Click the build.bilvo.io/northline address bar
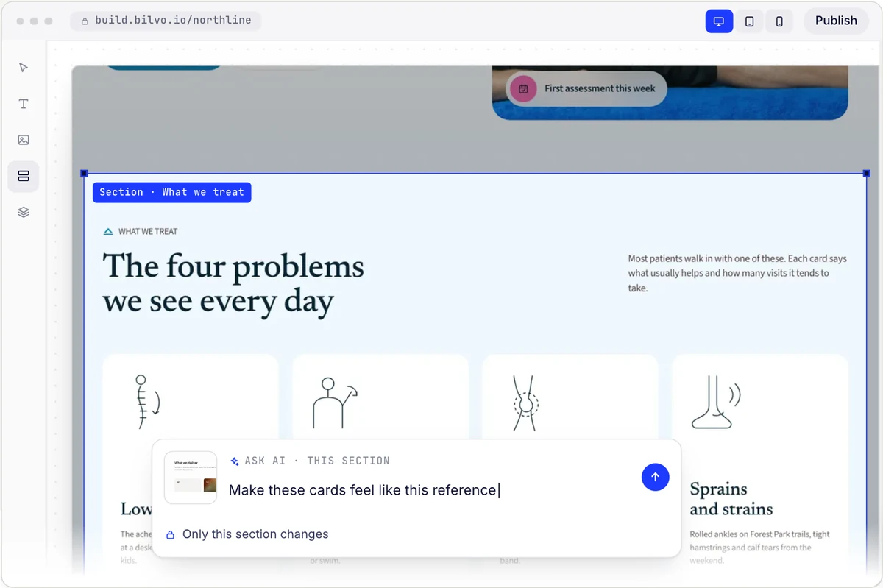883x588 pixels. (166, 21)
